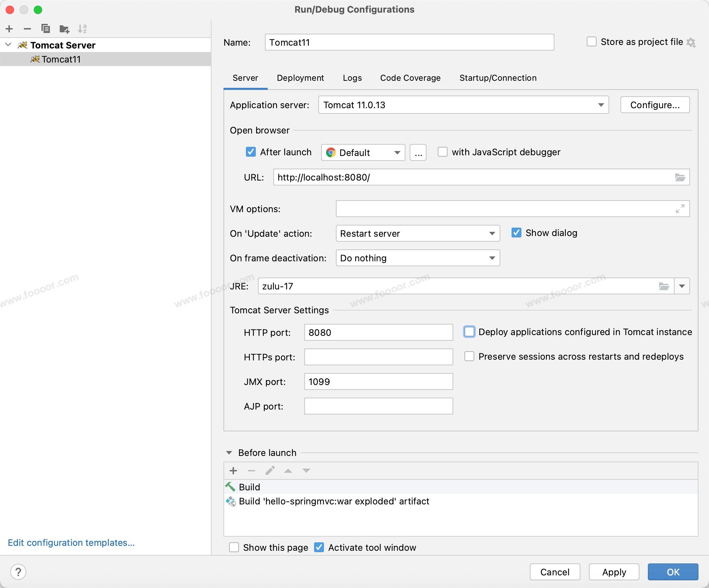Screen dimensions: 709x588
Task: Click the add new configuration plus icon
Action: pos(9,29)
